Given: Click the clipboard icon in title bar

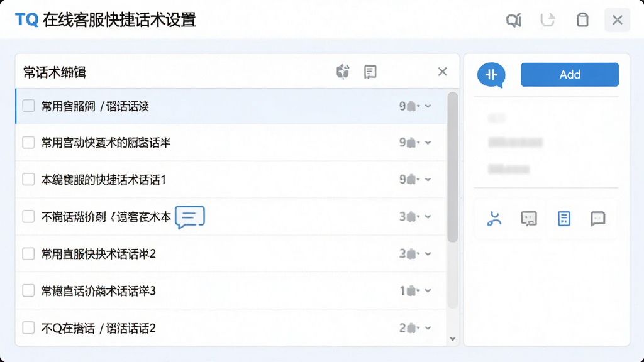Looking at the screenshot, I should click(582, 19).
